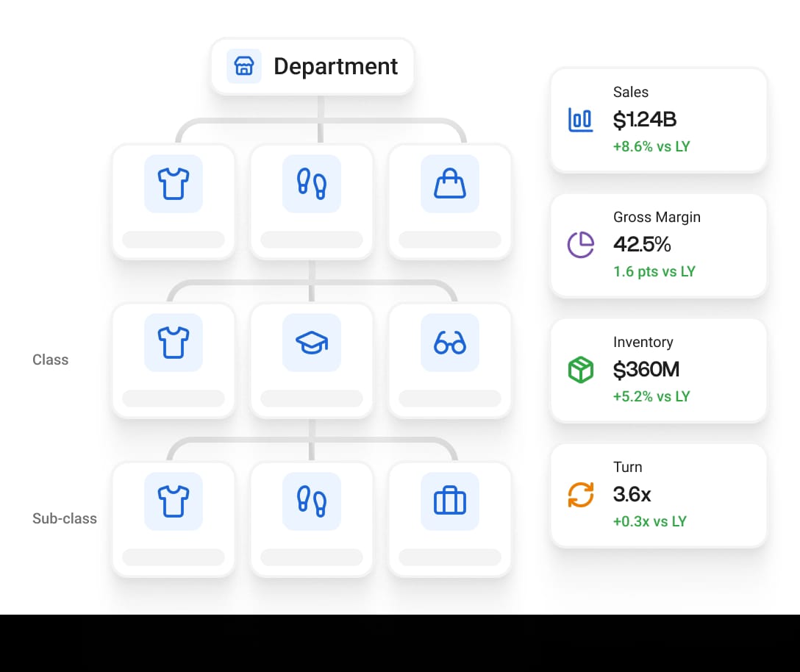800x672 pixels.
Task: Click the 1.6 pts vs LY text
Action: click(x=654, y=271)
